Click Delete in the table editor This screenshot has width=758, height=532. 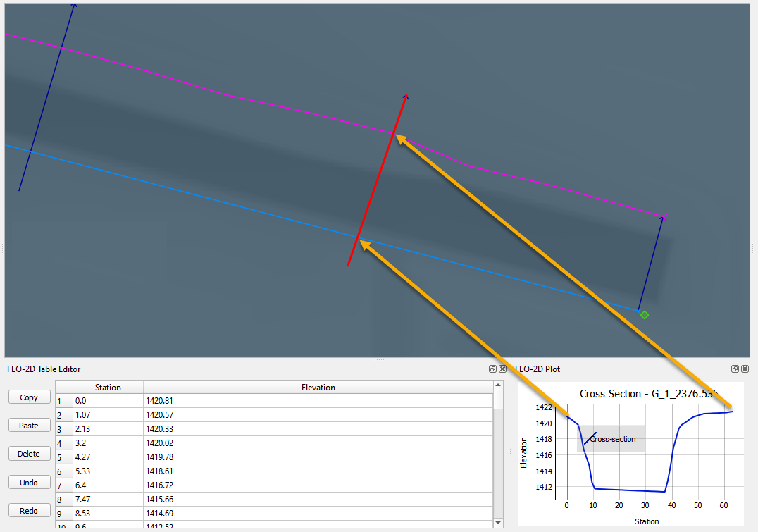point(29,454)
